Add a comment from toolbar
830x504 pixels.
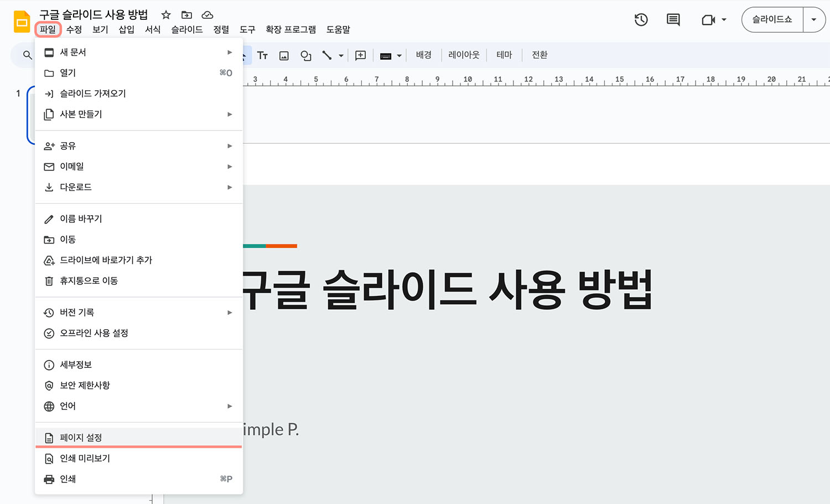tap(360, 55)
